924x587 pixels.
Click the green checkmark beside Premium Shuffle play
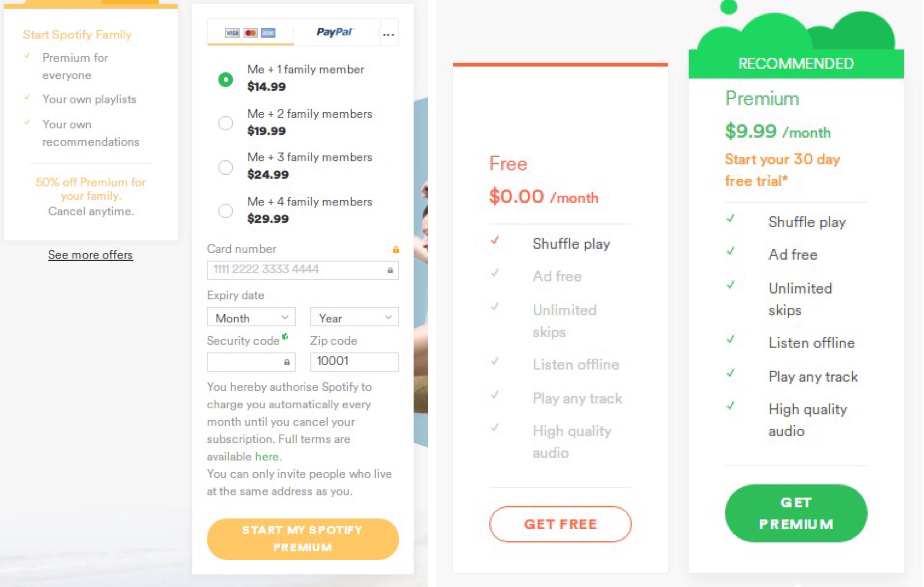pos(731,219)
